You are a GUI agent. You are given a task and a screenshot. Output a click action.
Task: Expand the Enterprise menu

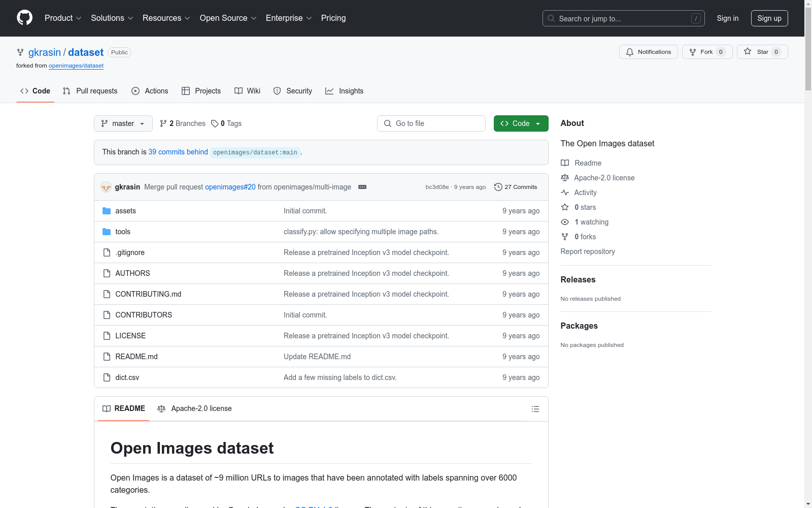click(289, 18)
